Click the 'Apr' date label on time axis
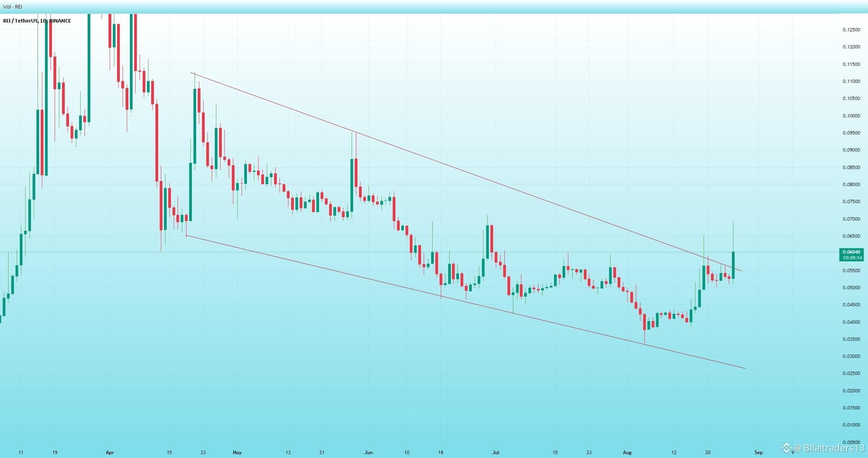Screen dimensions: 868x458 pos(110,453)
